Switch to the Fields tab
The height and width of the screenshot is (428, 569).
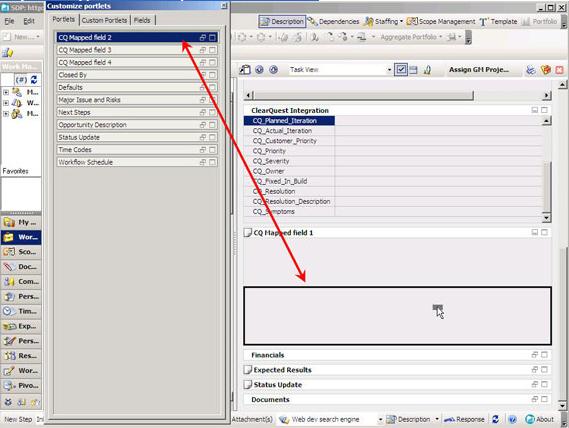point(142,20)
